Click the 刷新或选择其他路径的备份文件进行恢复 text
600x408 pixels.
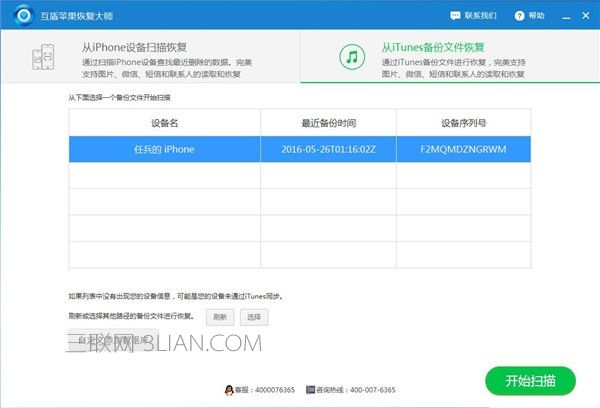pos(132,316)
